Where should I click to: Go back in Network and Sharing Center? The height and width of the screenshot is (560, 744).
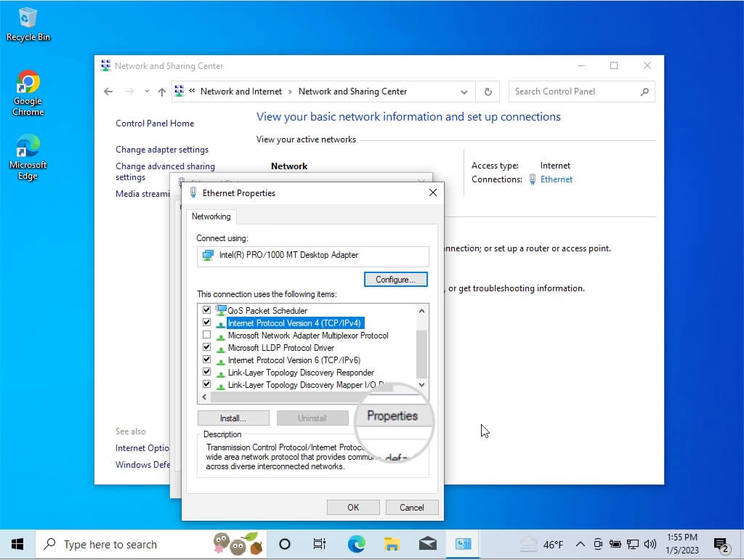(x=108, y=92)
